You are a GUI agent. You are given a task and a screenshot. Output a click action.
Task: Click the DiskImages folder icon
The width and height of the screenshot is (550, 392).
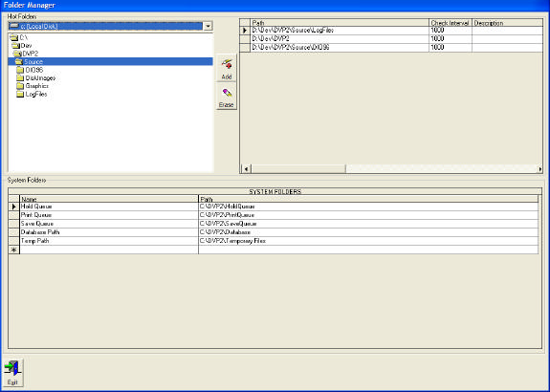20,77
